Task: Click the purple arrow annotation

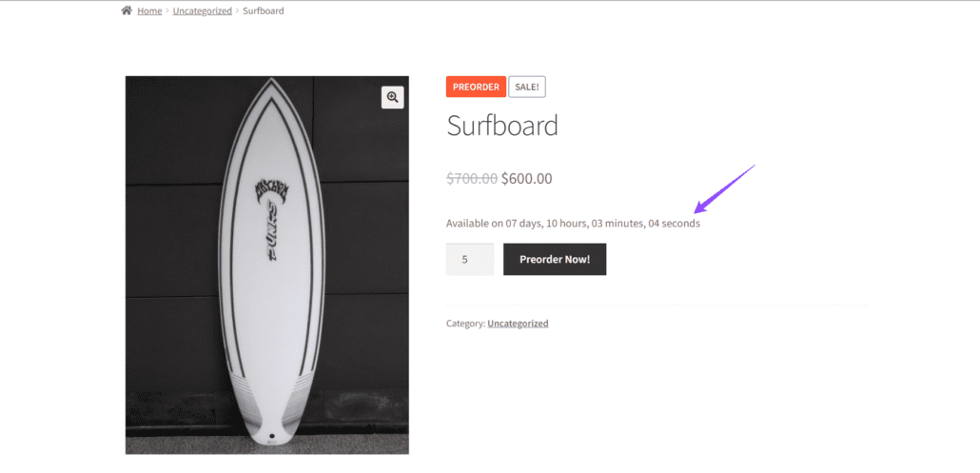Action: pyautogui.click(x=724, y=189)
